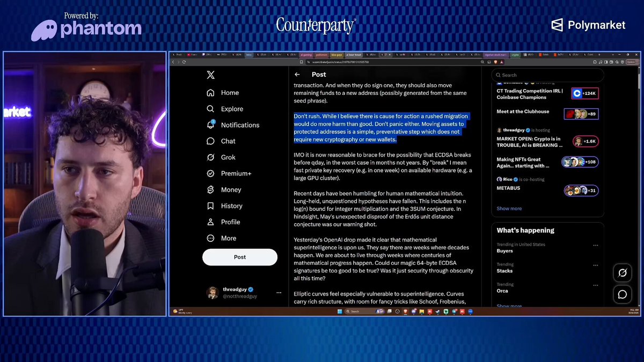Viewport: 644px width, 362px height.
Task: Open the floating Grok button
Action: click(623, 273)
